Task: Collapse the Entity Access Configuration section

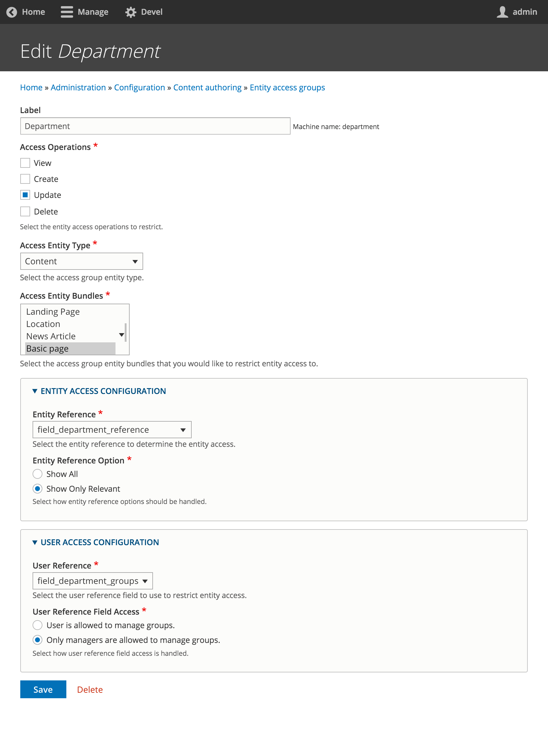Action: coord(35,391)
